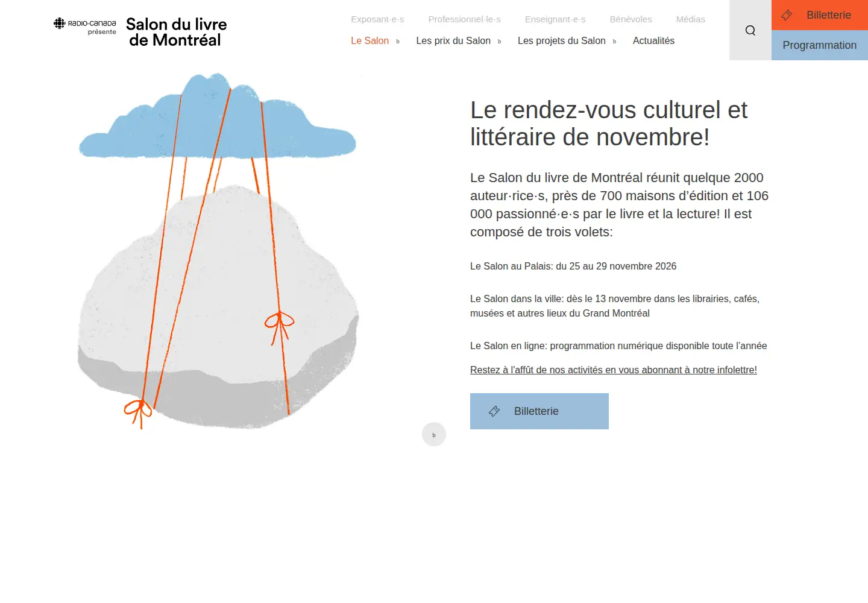Click the intro paragraph about 2000 auteur·rice·s
The width and height of the screenshot is (868, 603).
[x=620, y=204]
